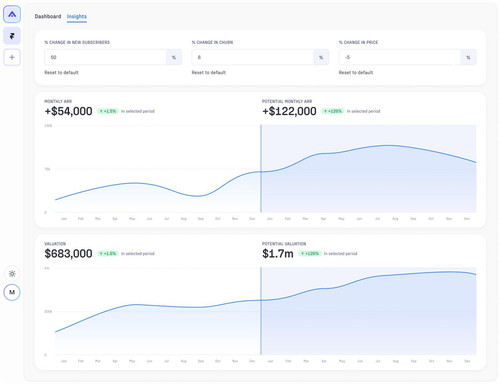Click the Valuation heading label

[55, 244]
